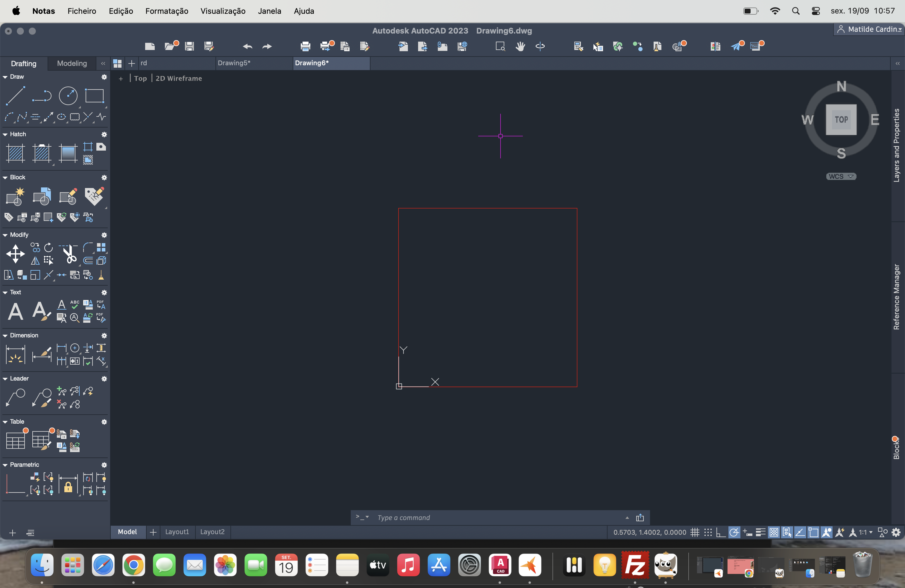The width and height of the screenshot is (905, 588).
Task: Open the Layout1 tab
Action: (x=177, y=532)
